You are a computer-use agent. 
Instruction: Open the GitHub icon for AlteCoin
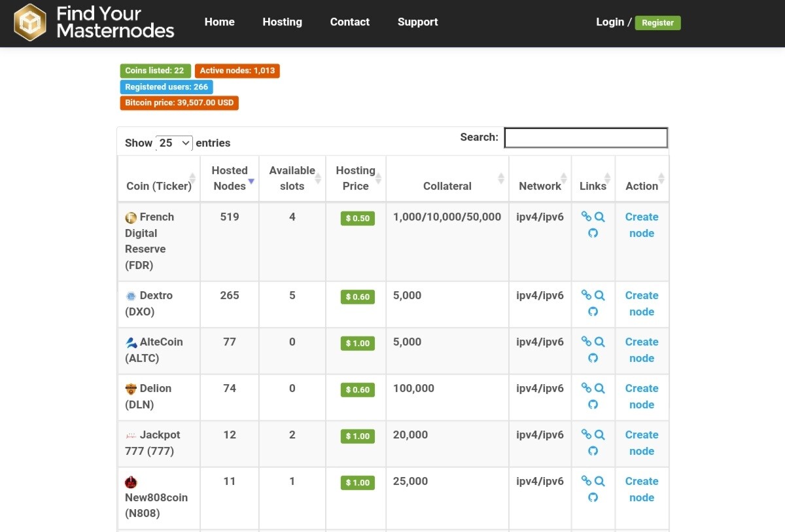pos(593,358)
